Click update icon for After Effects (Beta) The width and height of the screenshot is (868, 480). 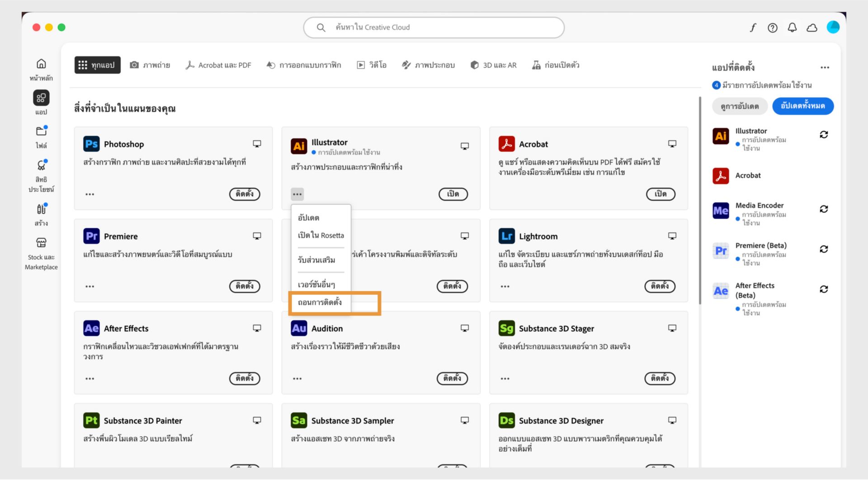point(824,289)
